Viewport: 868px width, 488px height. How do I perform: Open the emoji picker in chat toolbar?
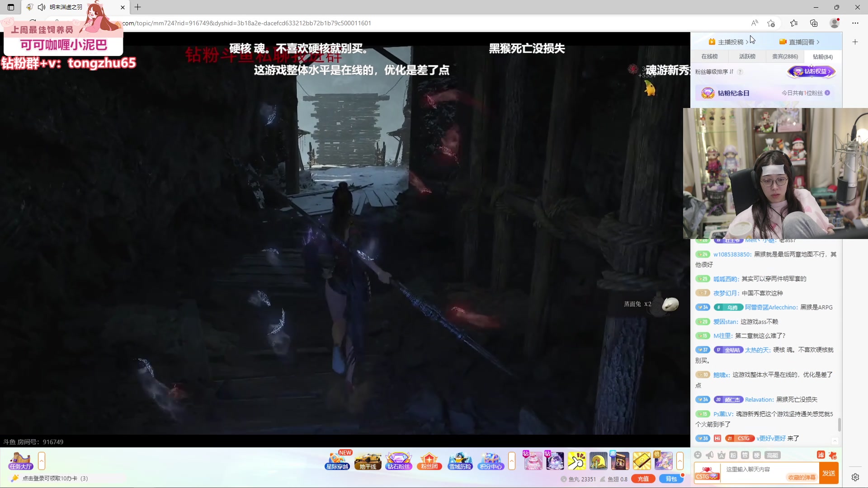tap(698, 455)
